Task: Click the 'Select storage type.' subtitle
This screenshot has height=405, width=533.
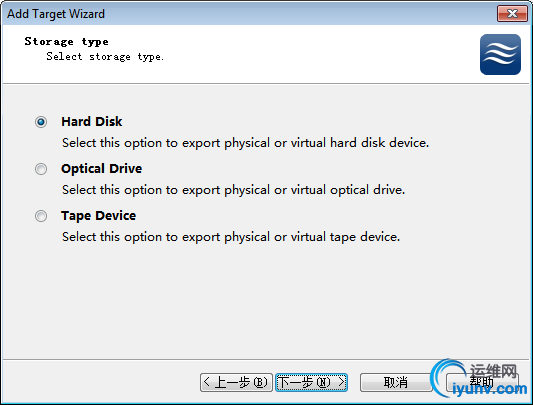Action: [105, 56]
